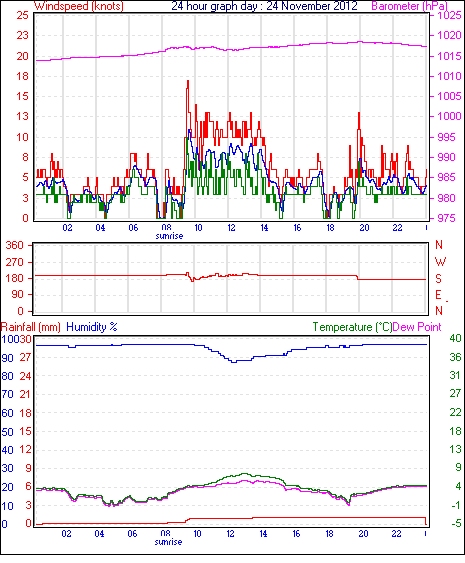This screenshot has width=465, height=563.
Task: Click the 360 value on the wind direction axis
Action: coord(15,246)
